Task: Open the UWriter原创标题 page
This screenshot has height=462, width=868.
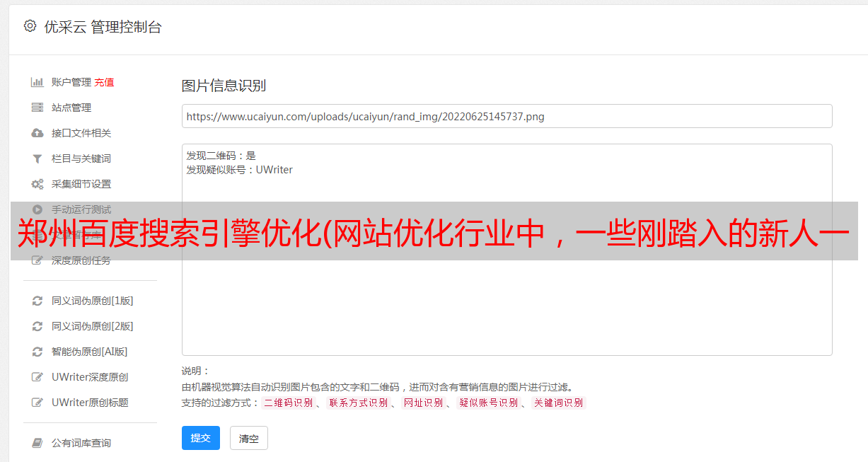Action: [90, 403]
